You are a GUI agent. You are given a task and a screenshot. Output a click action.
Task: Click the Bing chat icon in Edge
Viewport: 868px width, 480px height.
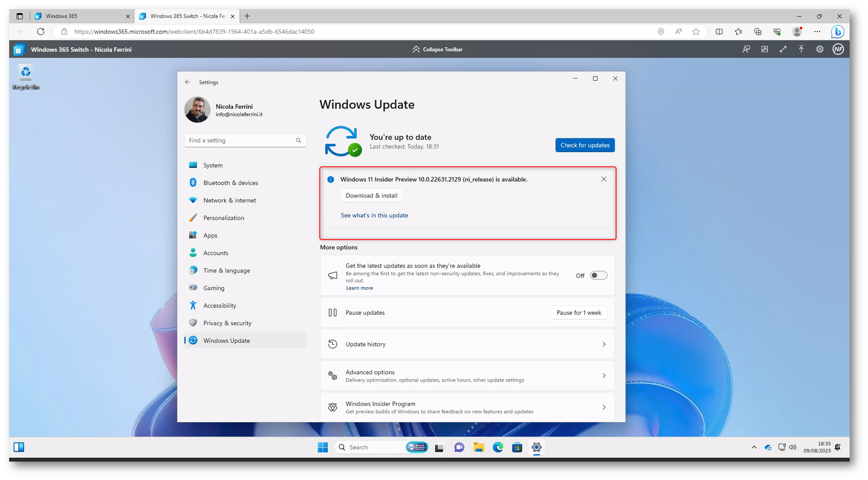[837, 32]
